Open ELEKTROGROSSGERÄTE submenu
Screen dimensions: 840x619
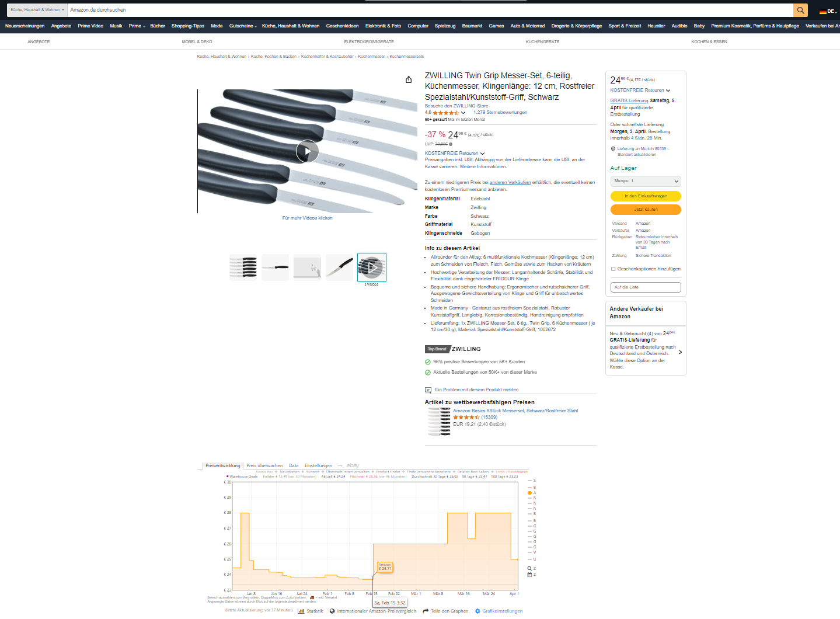[x=369, y=42]
